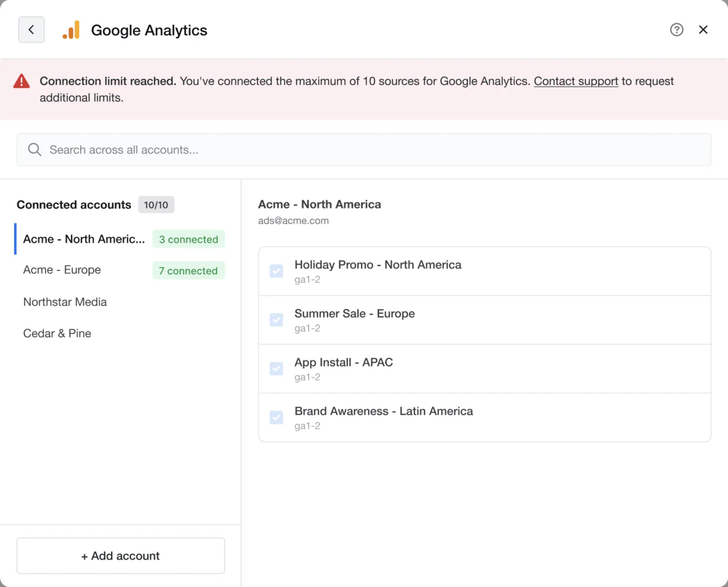Click the Holiday Promo - North America label
The height and width of the screenshot is (587, 728).
pyautogui.click(x=378, y=265)
